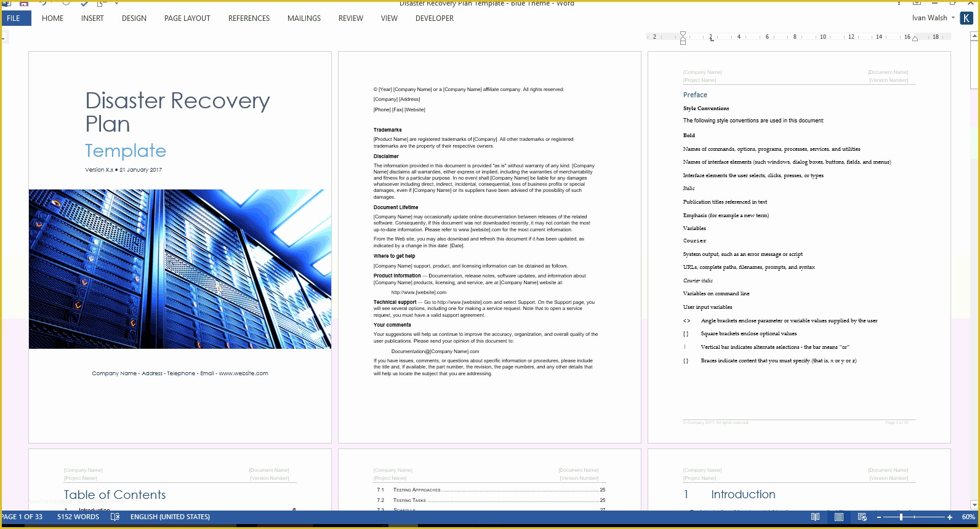Click the Style Conventions heading
This screenshot has width=980, height=529.
(x=706, y=108)
